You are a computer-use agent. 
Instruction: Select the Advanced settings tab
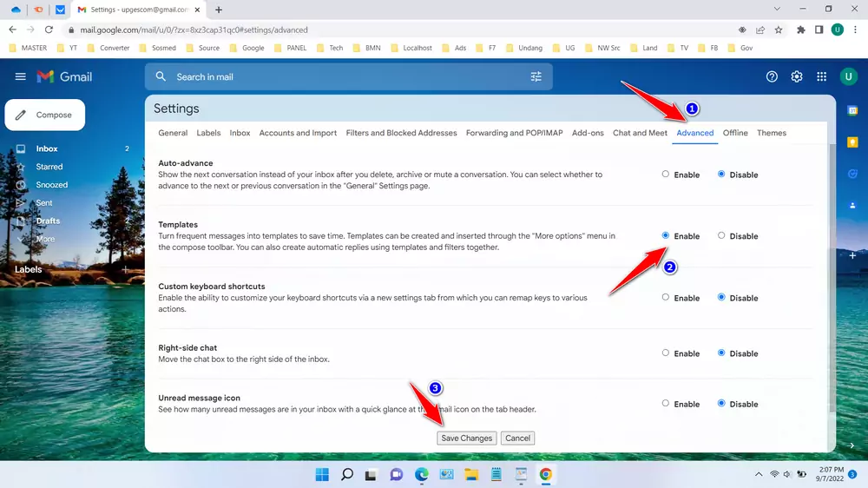pyautogui.click(x=694, y=133)
